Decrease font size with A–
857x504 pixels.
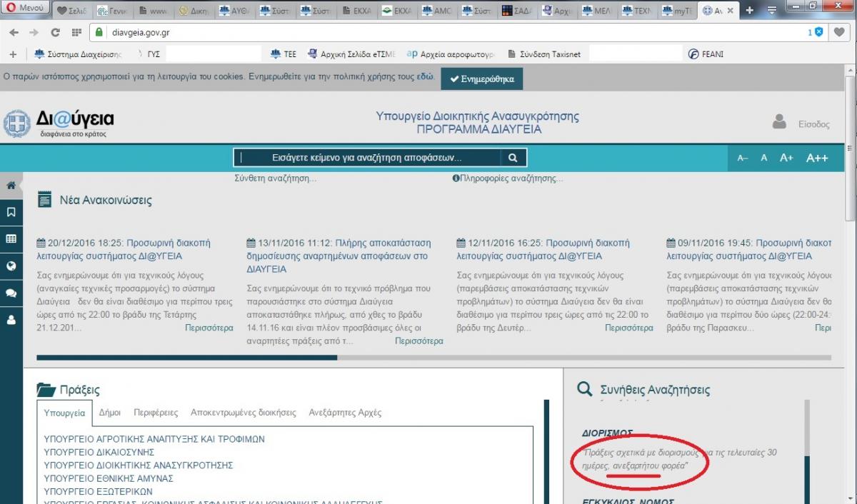[x=743, y=158]
